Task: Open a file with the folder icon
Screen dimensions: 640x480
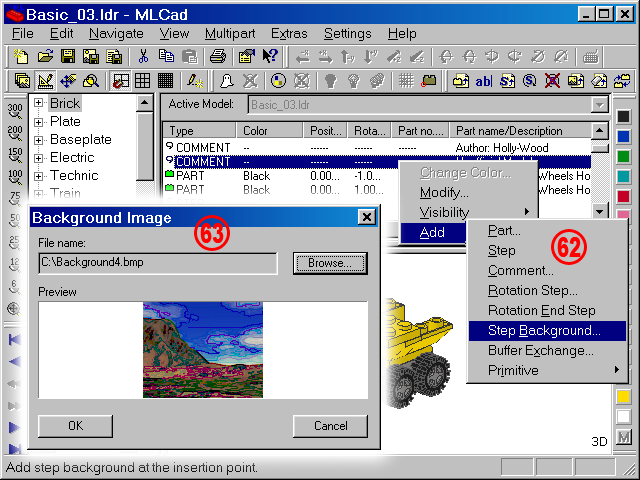Action: (45, 56)
